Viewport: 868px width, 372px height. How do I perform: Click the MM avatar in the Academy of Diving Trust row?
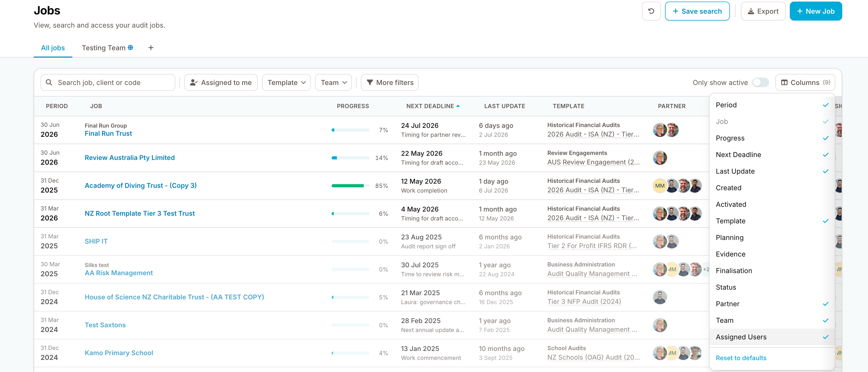[x=660, y=186]
